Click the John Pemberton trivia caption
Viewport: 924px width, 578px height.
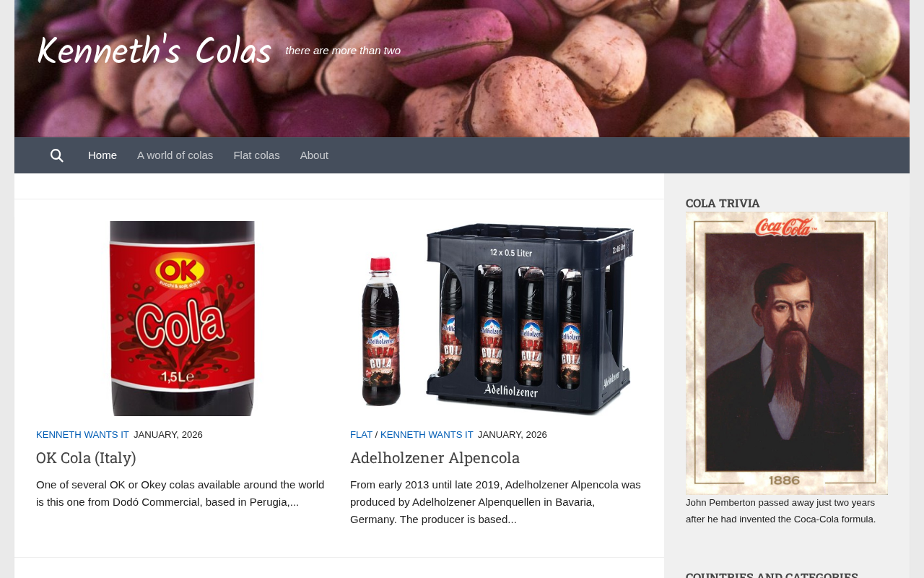[781, 511]
